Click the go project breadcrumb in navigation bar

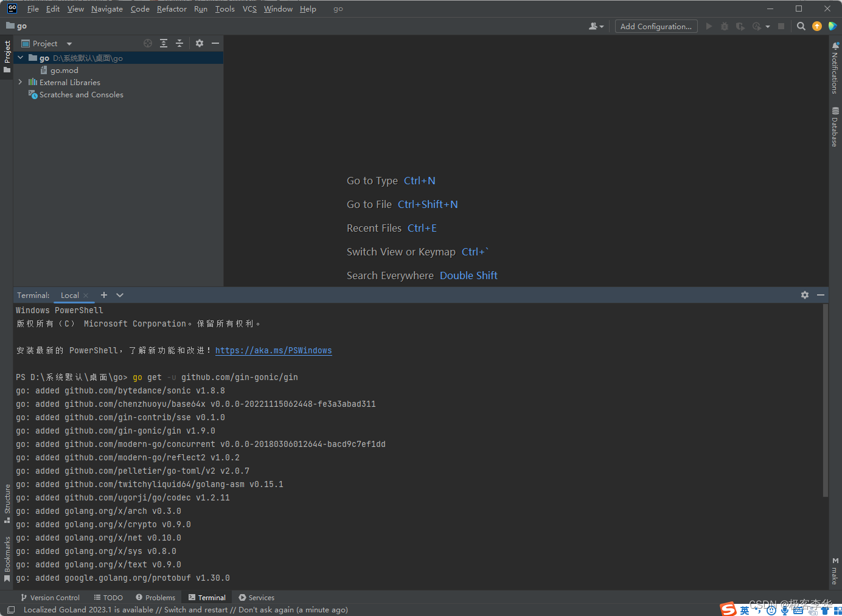(16, 26)
